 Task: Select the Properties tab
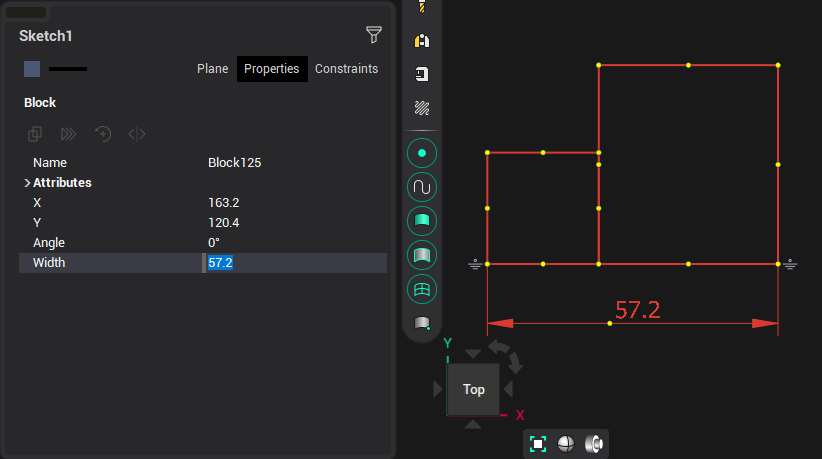[272, 69]
